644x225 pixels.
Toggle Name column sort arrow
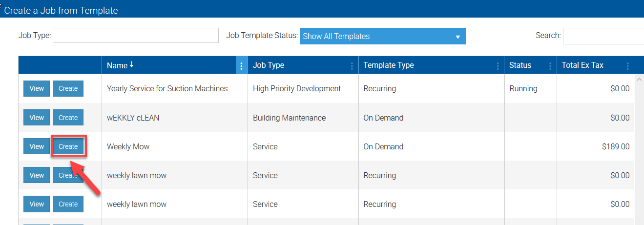pyautogui.click(x=132, y=65)
